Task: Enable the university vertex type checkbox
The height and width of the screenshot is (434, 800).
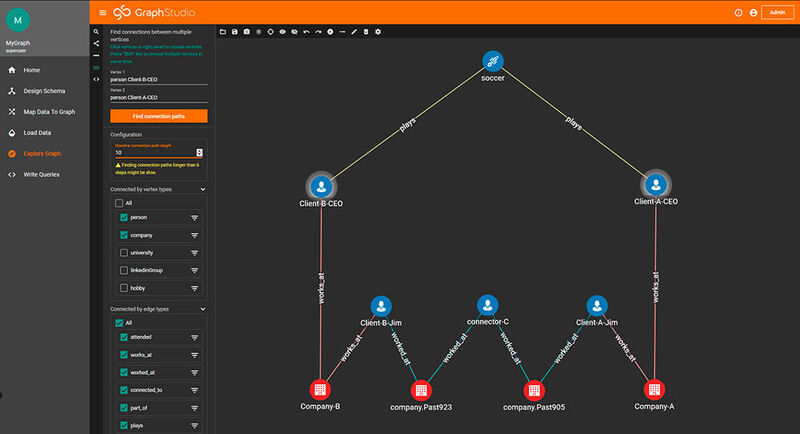Action: 123,253
